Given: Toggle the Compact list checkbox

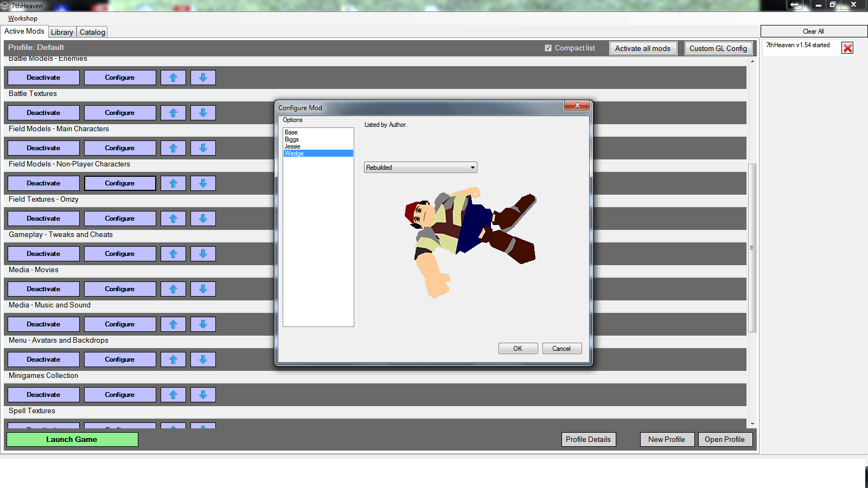Looking at the screenshot, I should 548,48.
